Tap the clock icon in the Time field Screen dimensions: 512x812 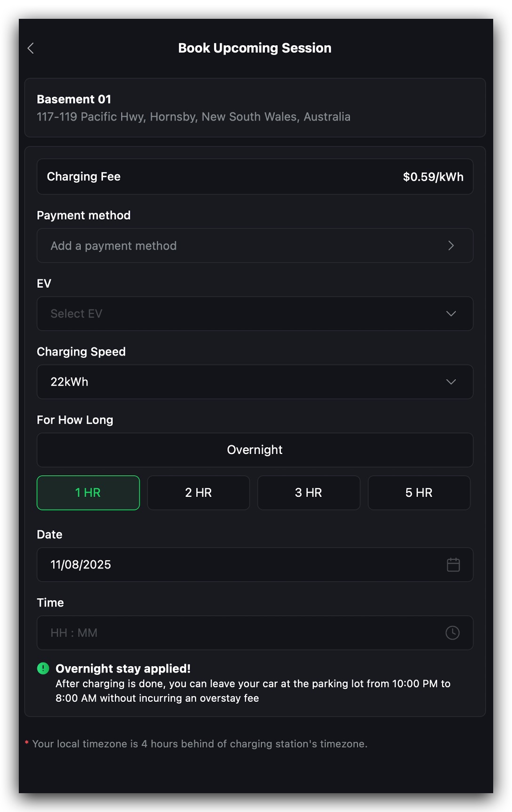(453, 633)
